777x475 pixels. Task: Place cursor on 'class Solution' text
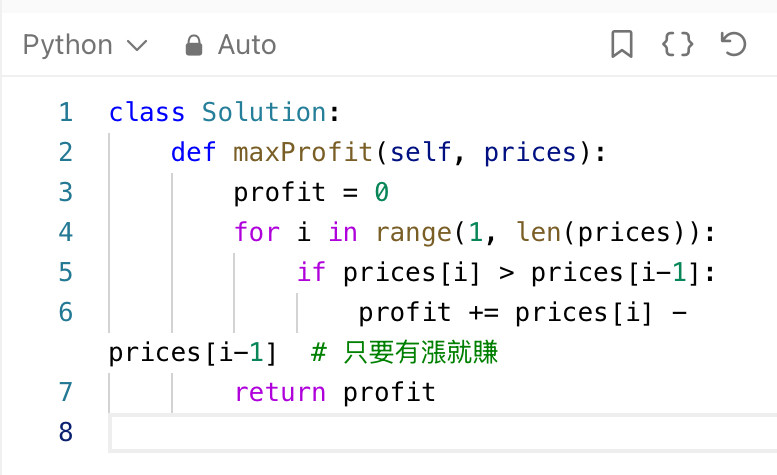click(218, 112)
